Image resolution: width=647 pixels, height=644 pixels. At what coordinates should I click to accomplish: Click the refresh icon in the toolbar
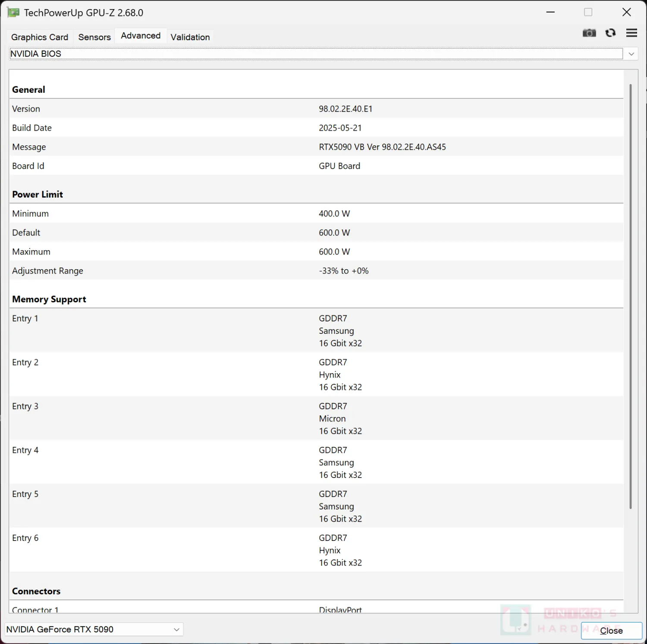[610, 33]
